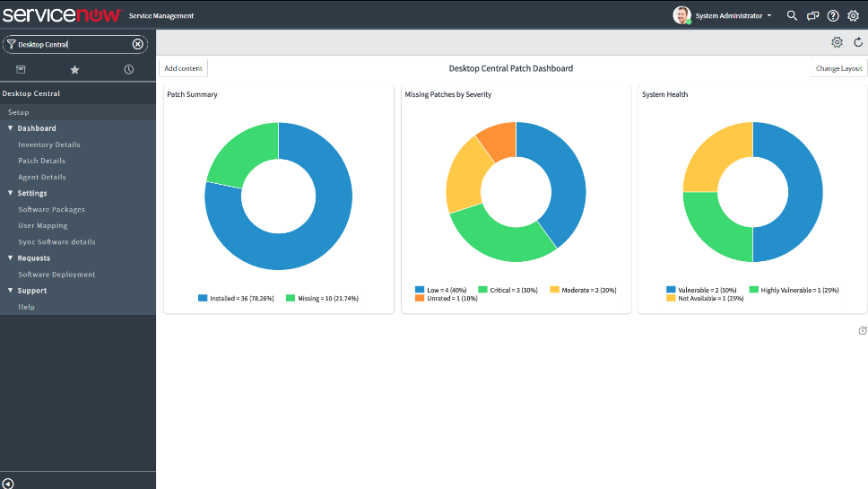Click Vulnerable blue legend swatch

(x=671, y=290)
